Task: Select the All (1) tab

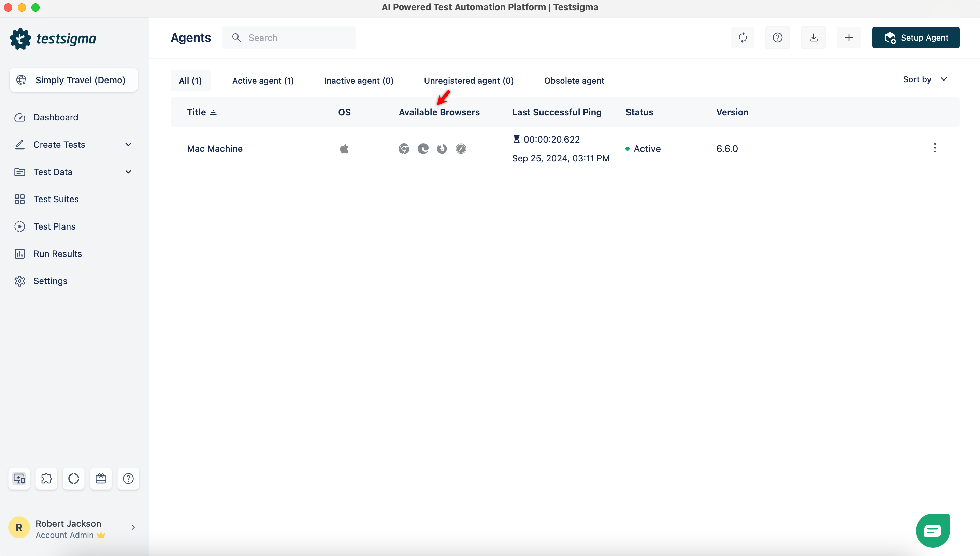Action: click(190, 81)
